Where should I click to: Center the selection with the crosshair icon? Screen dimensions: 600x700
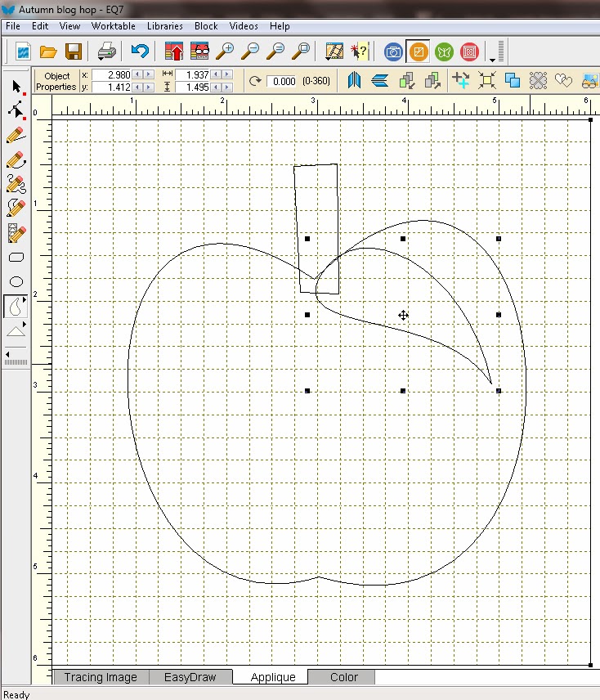tap(461, 80)
